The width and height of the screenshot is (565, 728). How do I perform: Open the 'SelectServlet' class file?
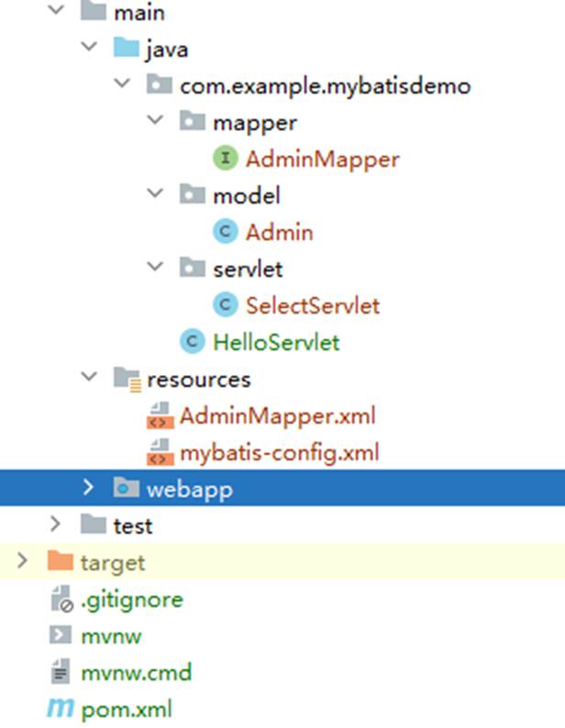(313, 306)
